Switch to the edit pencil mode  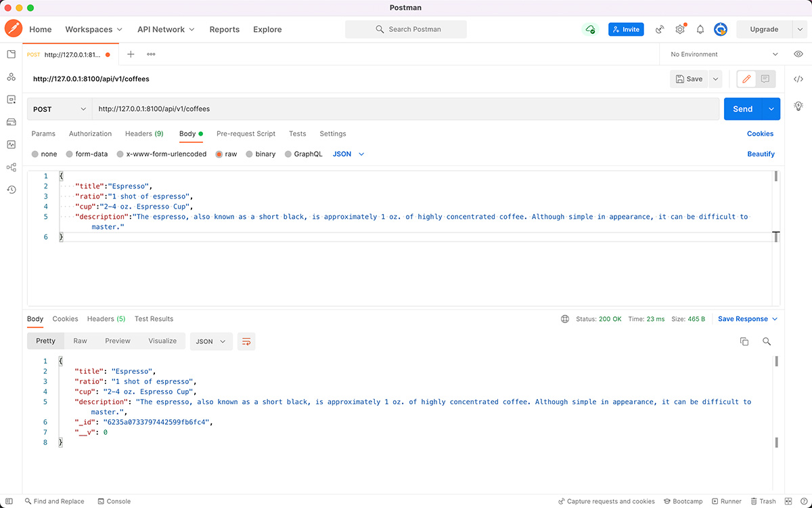pos(746,79)
